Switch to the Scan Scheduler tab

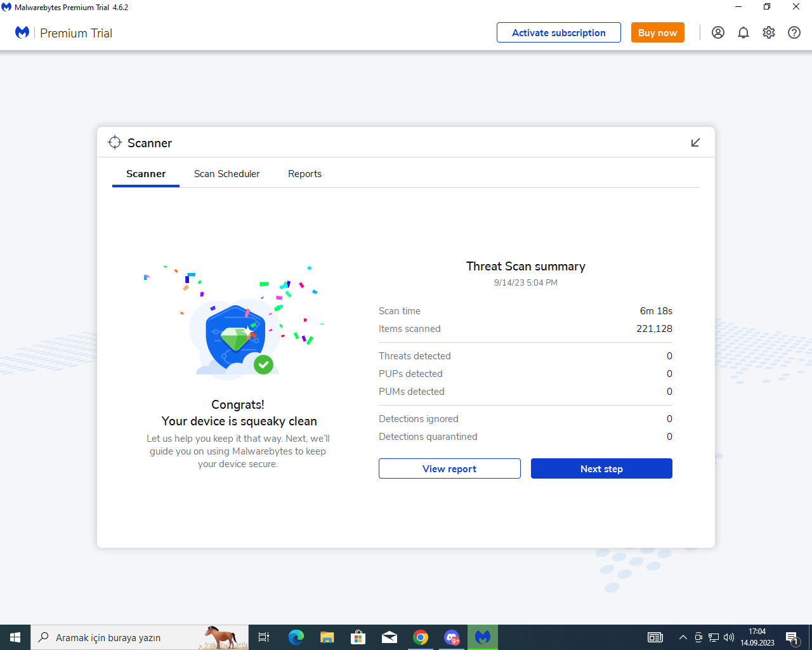(x=226, y=174)
